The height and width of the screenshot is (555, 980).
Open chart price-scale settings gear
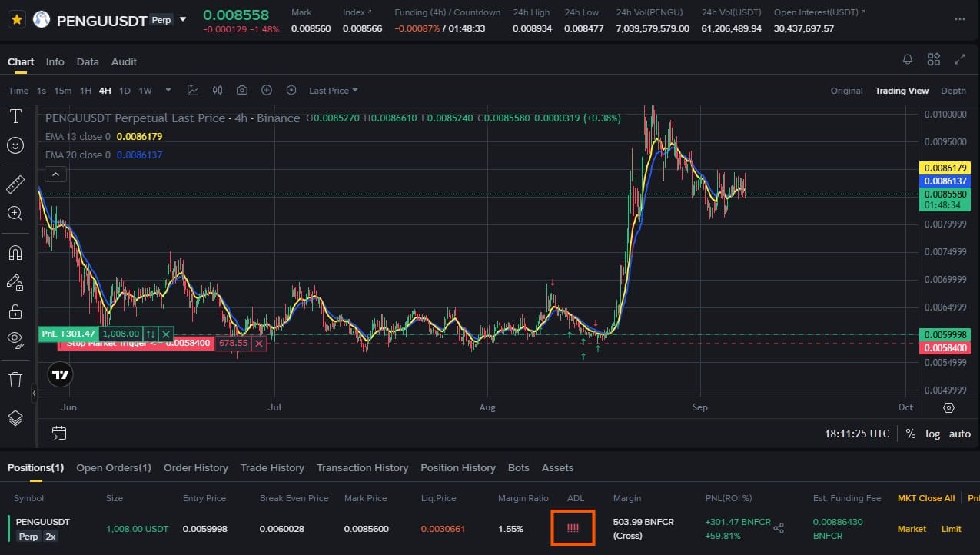point(949,407)
